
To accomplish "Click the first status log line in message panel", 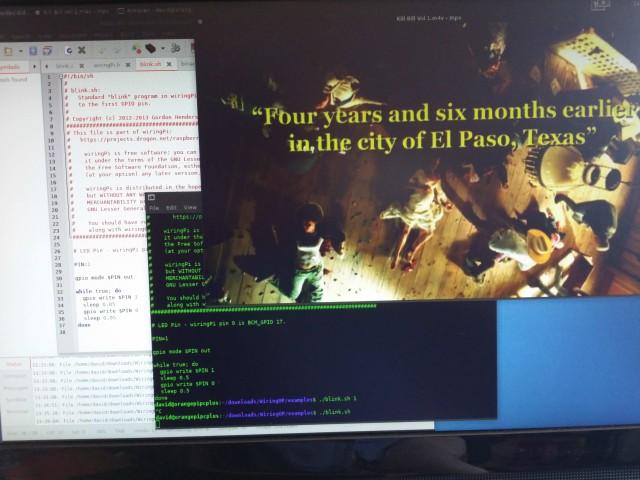I will point(93,364).
